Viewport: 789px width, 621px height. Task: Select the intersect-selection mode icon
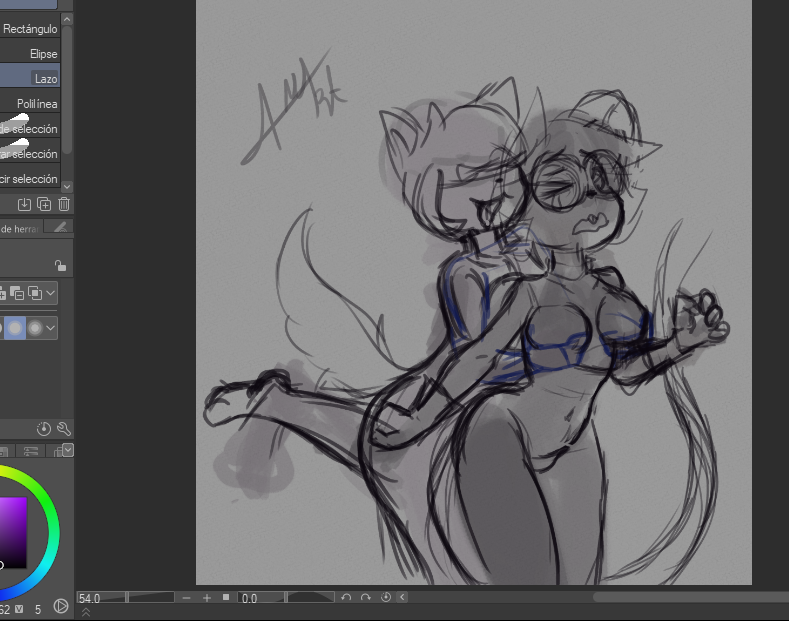tap(35, 293)
